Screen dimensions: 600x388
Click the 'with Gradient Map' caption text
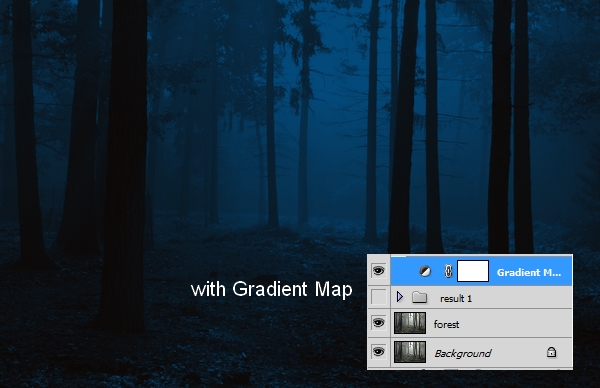click(271, 289)
